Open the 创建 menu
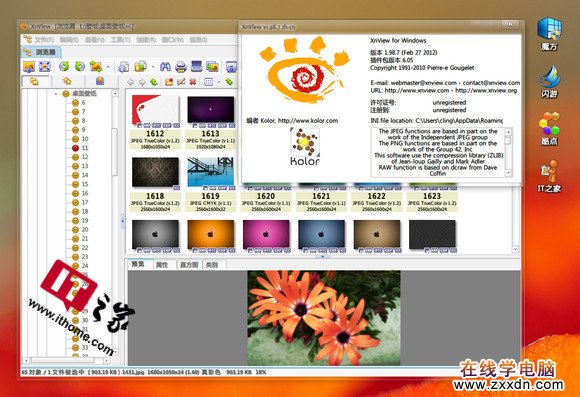Viewport: 580px width, 397px height. 146,39
